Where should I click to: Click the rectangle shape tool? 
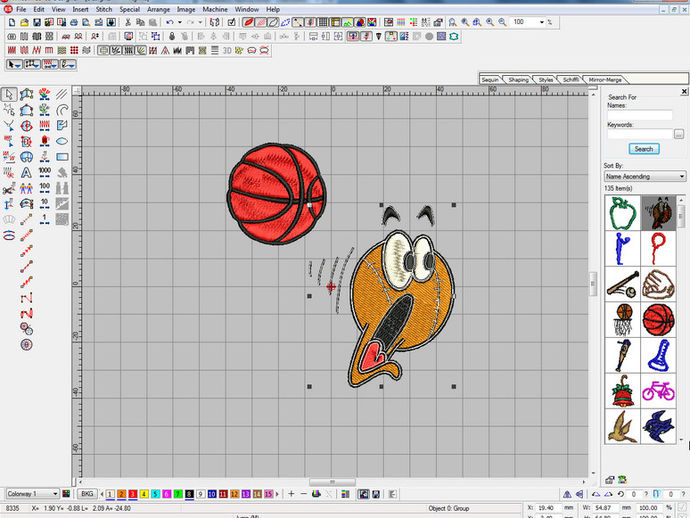point(62,157)
